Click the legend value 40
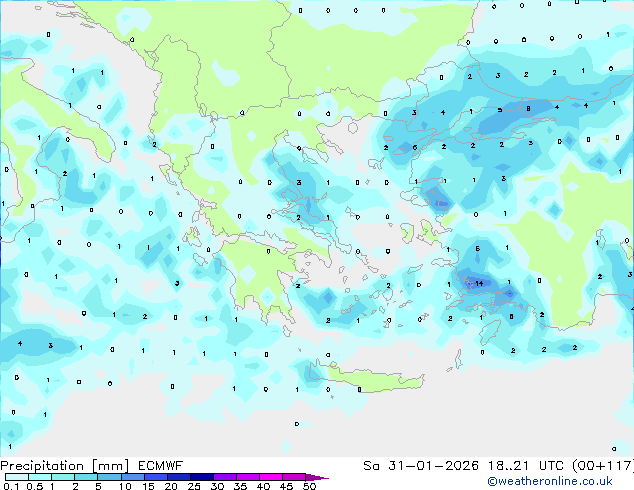634x490 pixels. click(263, 486)
